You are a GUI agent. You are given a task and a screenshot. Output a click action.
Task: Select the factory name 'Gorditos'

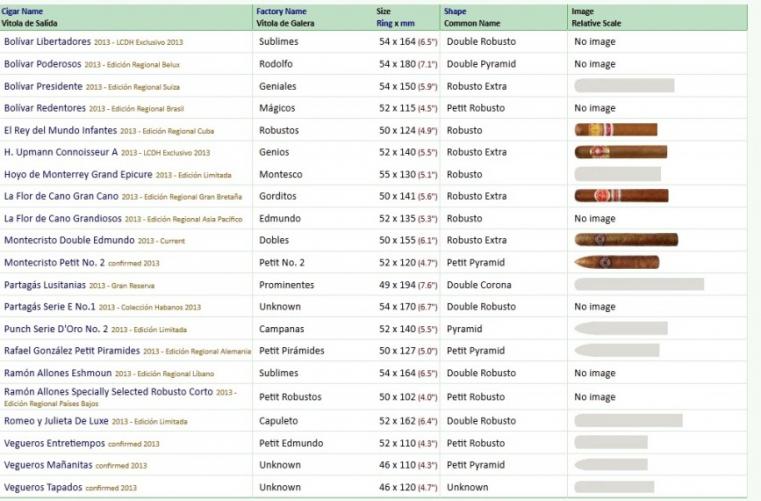[278, 197]
